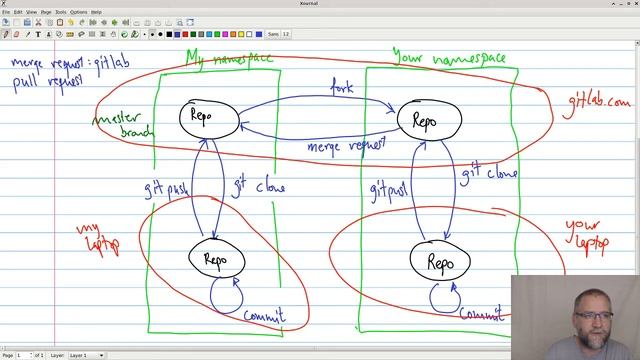Click the page number field

point(24,356)
